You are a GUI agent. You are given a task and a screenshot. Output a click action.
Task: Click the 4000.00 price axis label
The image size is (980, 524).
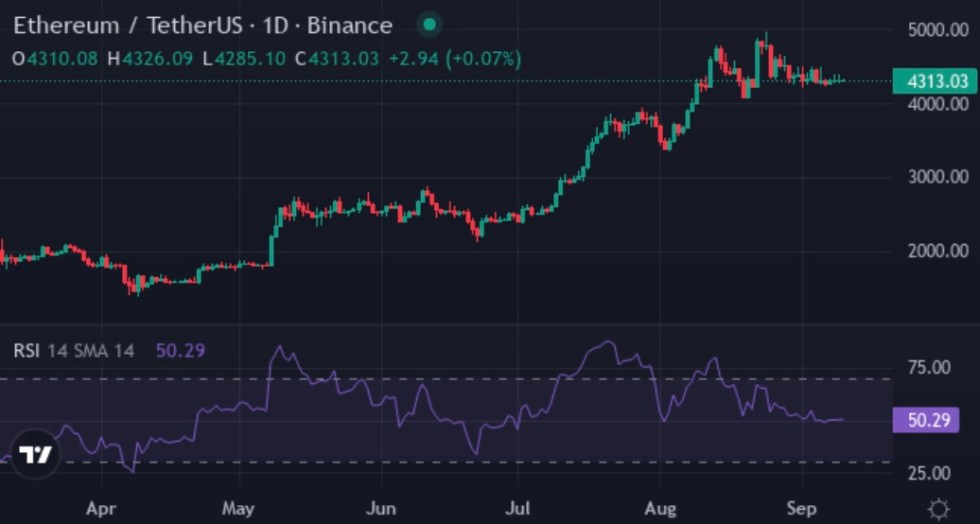tap(938, 103)
